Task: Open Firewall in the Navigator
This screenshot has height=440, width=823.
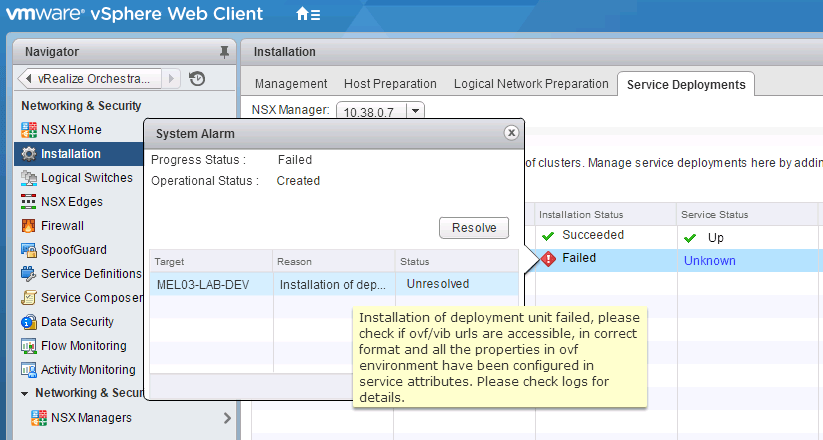Action: coord(62,226)
